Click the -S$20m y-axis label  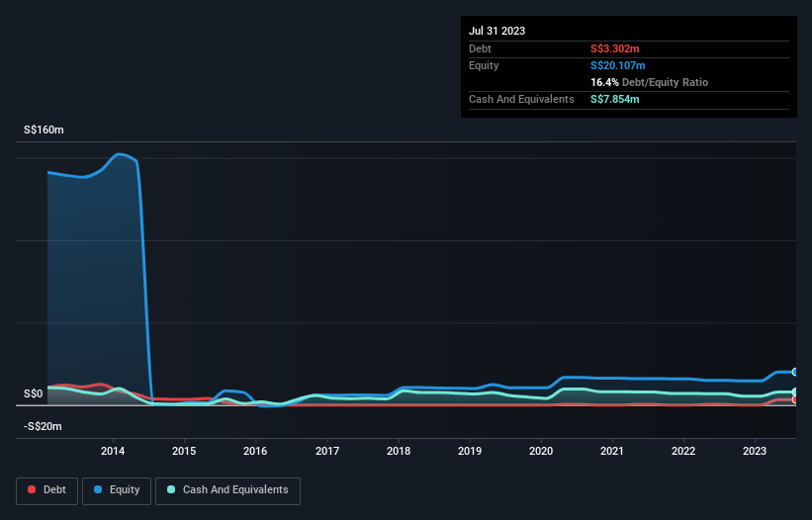click(43, 426)
